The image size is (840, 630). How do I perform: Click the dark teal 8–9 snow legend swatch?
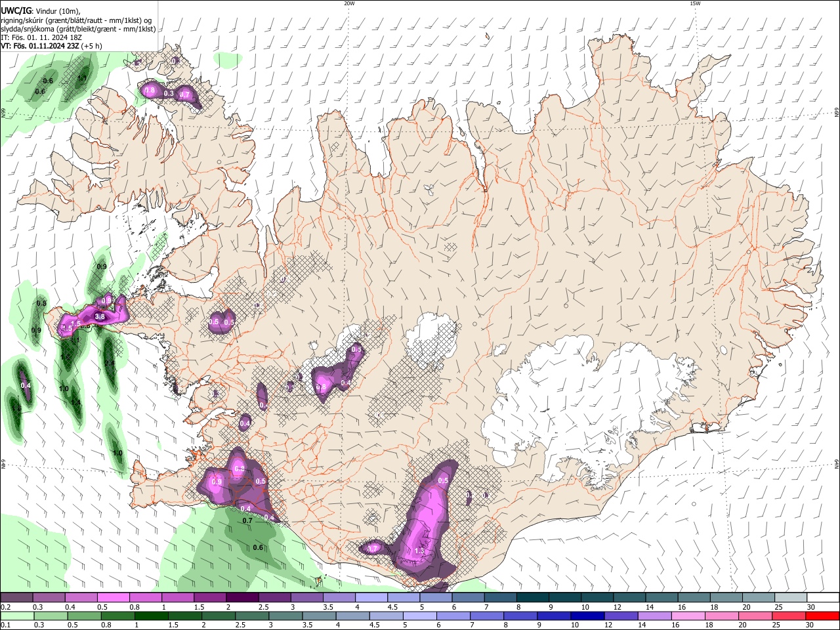click(532, 598)
